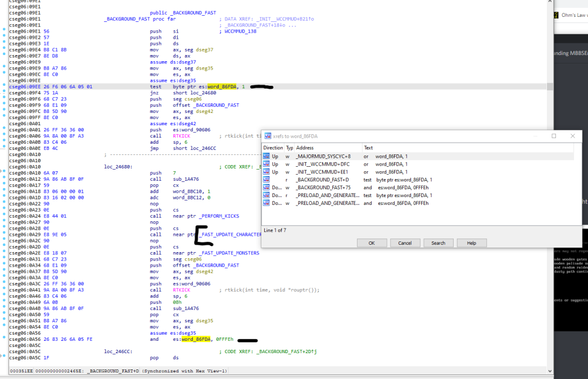Click the RTKICK call at cseg06:0A06

click(x=182, y=136)
